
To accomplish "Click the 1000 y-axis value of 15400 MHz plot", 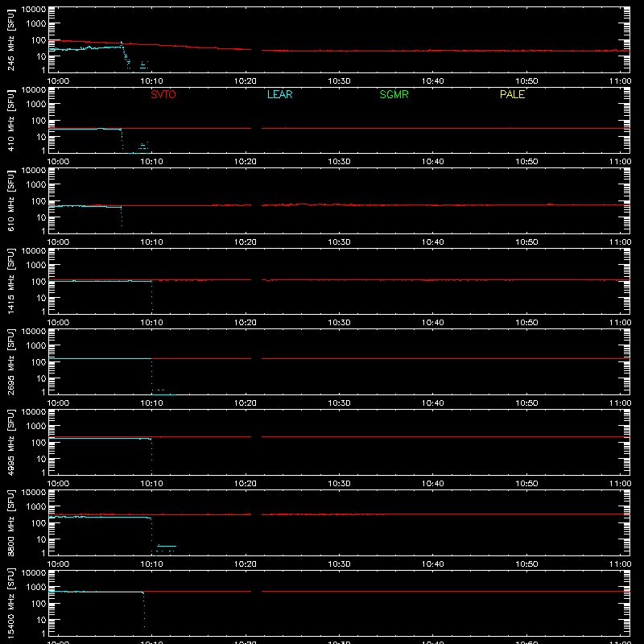I will [36, 587].
